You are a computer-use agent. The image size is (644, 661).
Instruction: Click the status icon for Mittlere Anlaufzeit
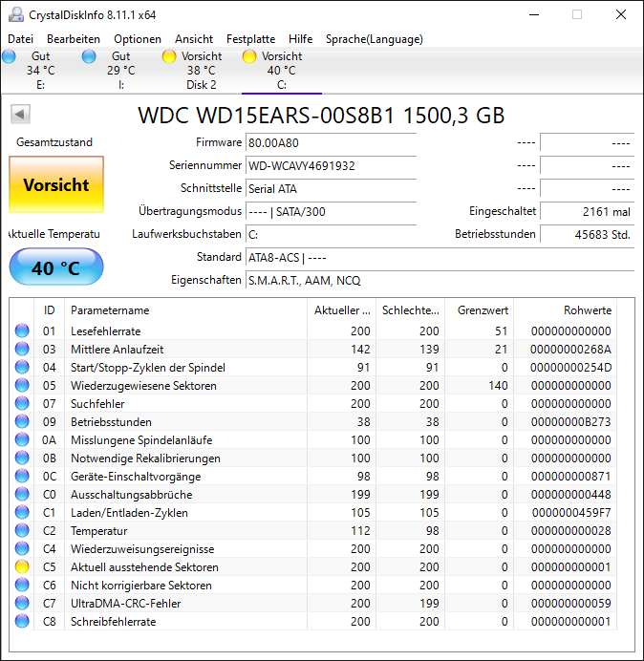coord(22,349)
